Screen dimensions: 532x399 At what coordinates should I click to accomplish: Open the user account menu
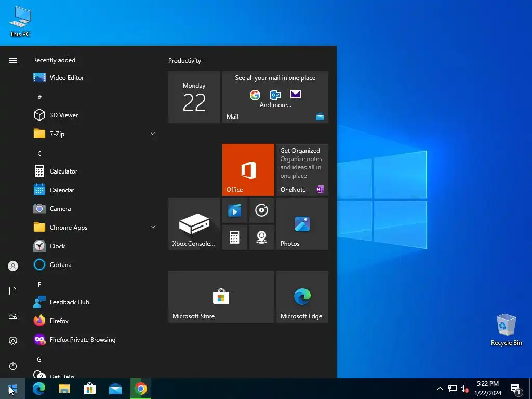tap(13, 266)
